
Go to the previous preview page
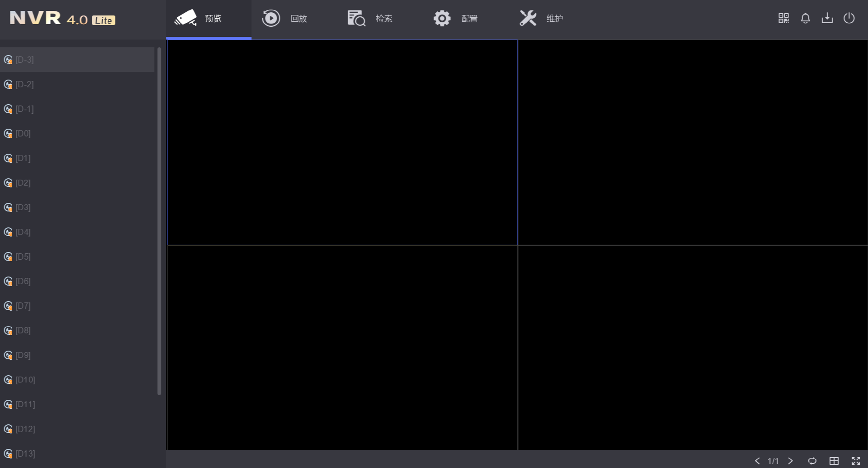(x=757, y=461)
